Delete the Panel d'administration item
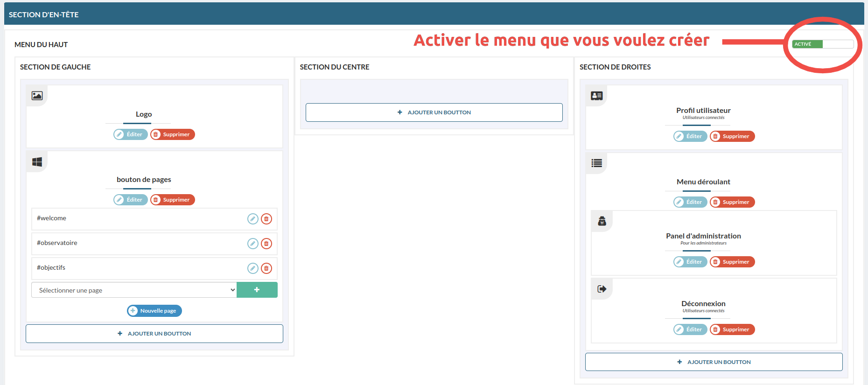This screenshot has height=385, width=868. click(x=732, y=262)
